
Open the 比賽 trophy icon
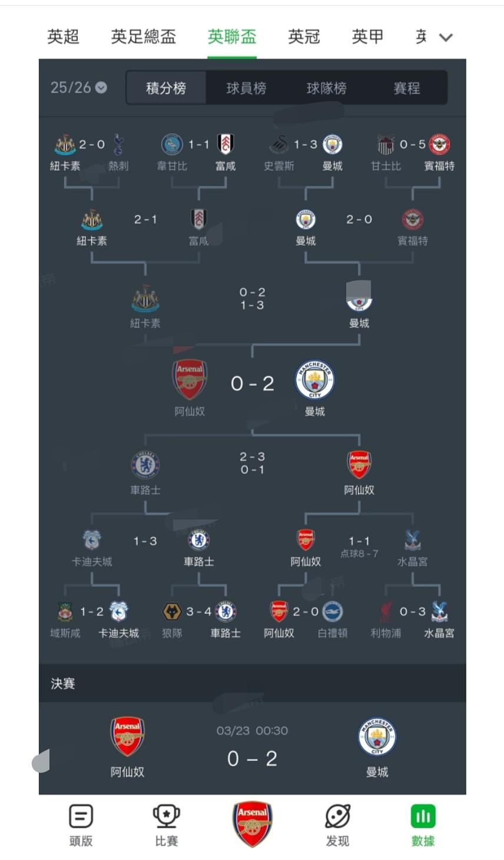[166, 817]
